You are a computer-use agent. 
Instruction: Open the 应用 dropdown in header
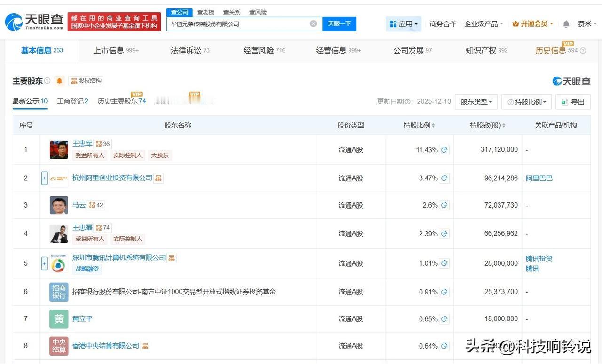(x=404, y=24)
